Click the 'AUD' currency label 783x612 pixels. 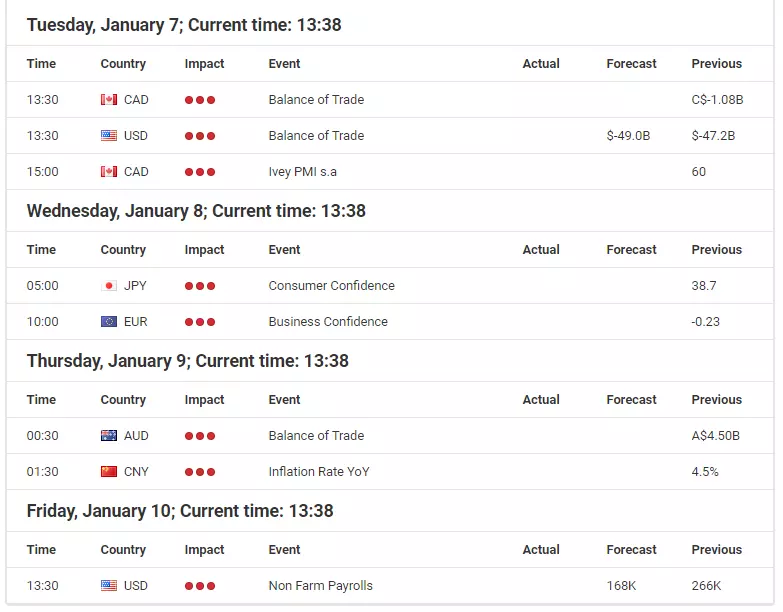tap(136, 436)
